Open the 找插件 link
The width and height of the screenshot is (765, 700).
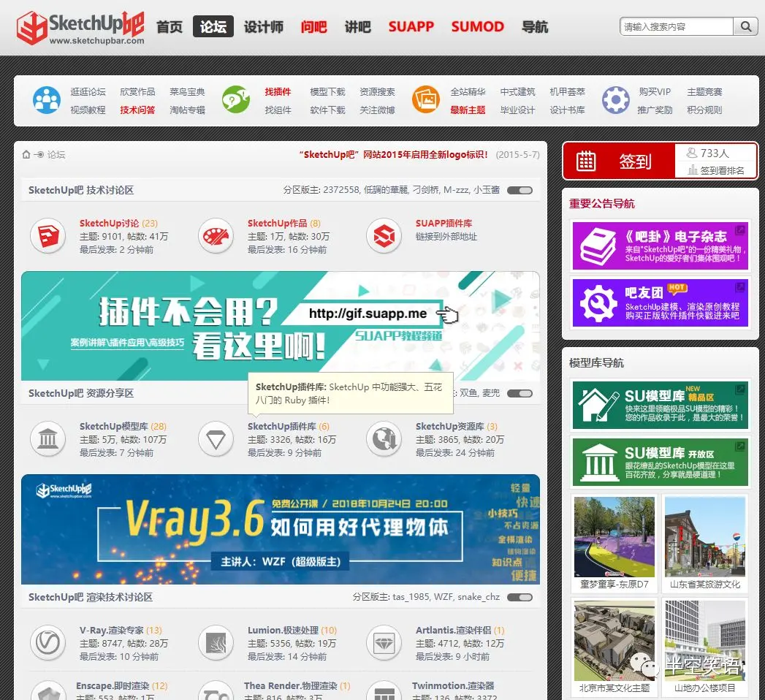click(x=278, y=92)
